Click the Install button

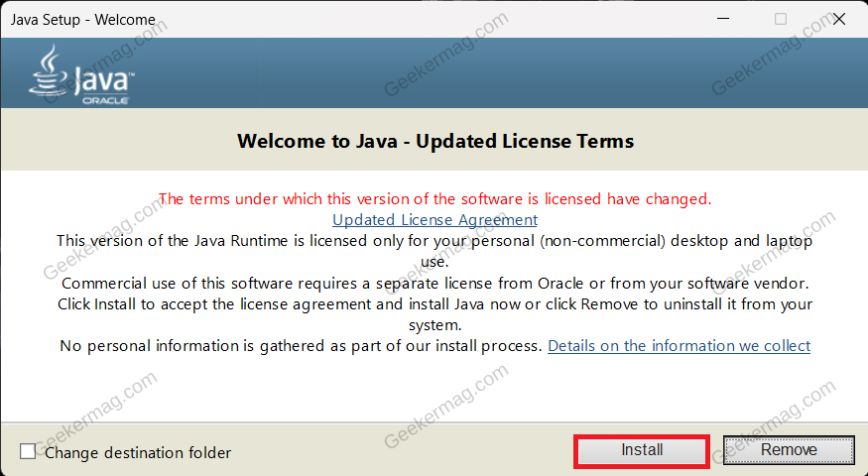pos(642,450)
